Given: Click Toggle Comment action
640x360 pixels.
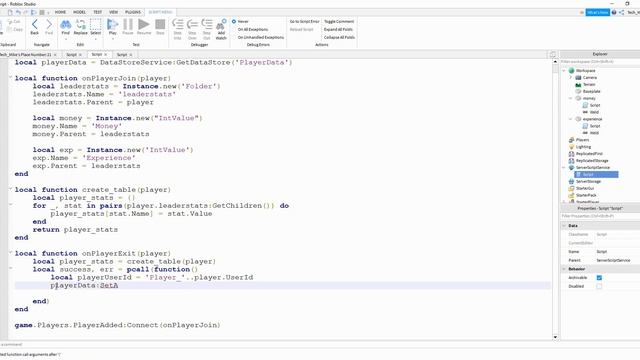Looking at the screenshot, I should pyautogui.click(x=339, y=21).
